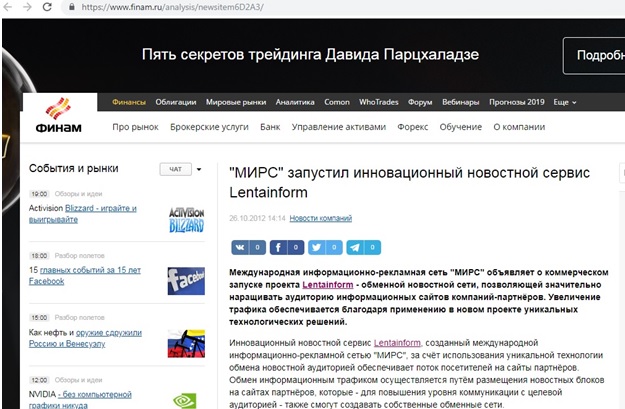Click the 15:00 time label
The height and width of the screenshot is (409, 625).
(x=39, y=318)
